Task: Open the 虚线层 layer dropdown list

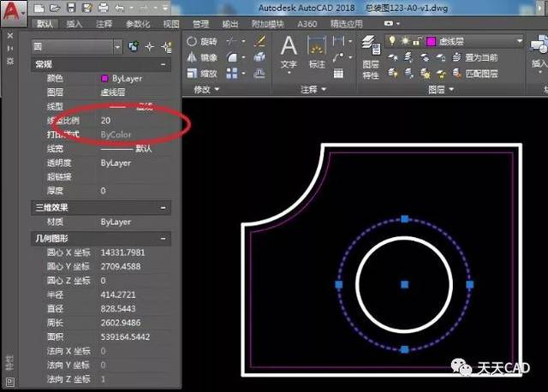Action: tap(520, 41)
